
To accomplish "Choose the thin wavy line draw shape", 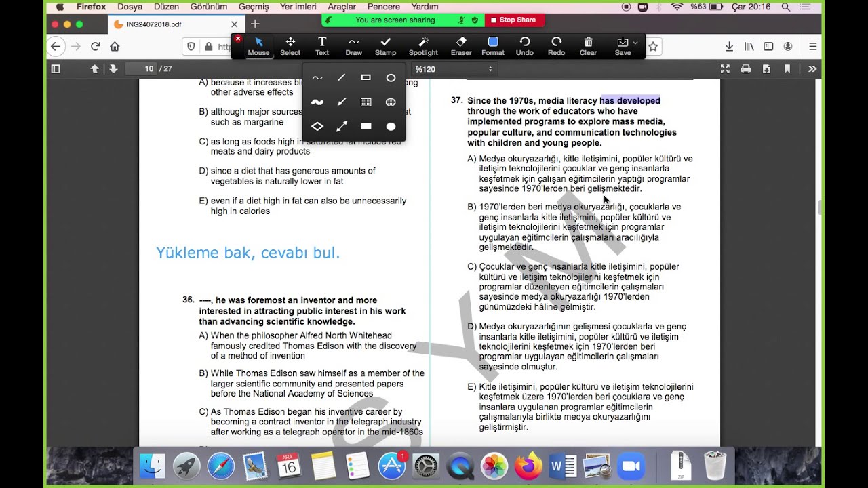I will (317, 78).
